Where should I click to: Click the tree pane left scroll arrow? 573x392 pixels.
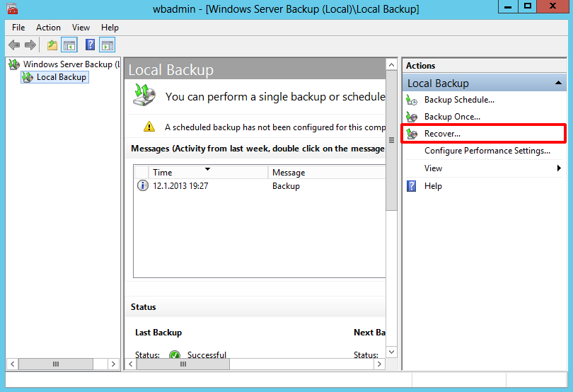point(13,364)
